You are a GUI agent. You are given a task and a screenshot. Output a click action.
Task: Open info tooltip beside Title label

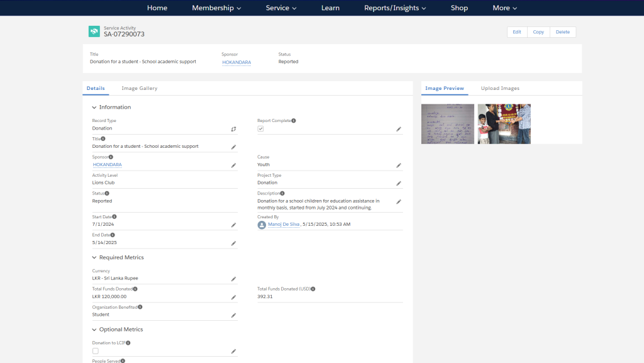click(103, 139)
